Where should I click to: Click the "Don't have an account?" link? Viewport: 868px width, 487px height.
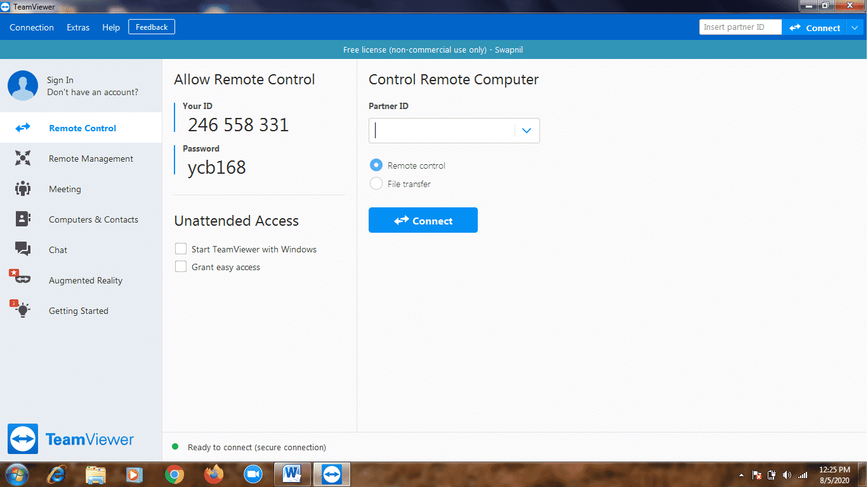93,92
